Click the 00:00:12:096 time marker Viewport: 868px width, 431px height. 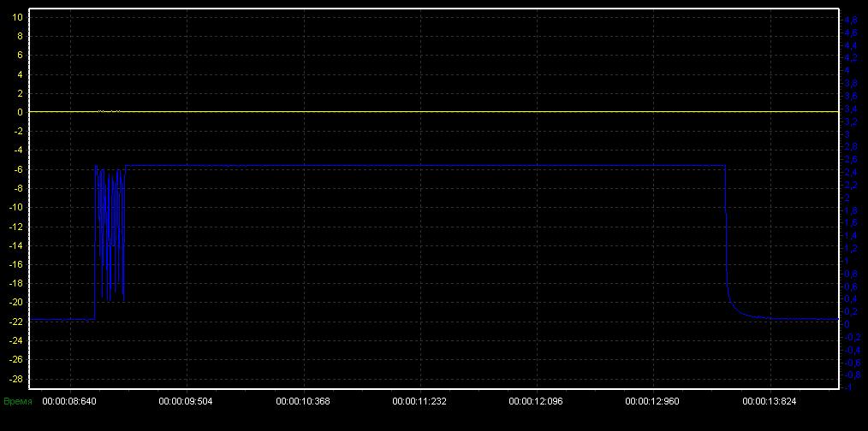coord(537,400)
